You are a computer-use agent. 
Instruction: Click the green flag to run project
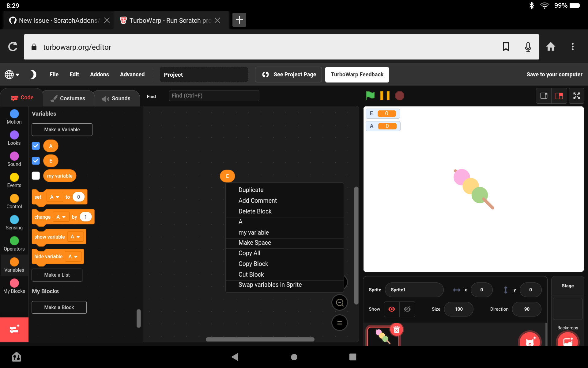pyautogui.click(x=370, y=96)
